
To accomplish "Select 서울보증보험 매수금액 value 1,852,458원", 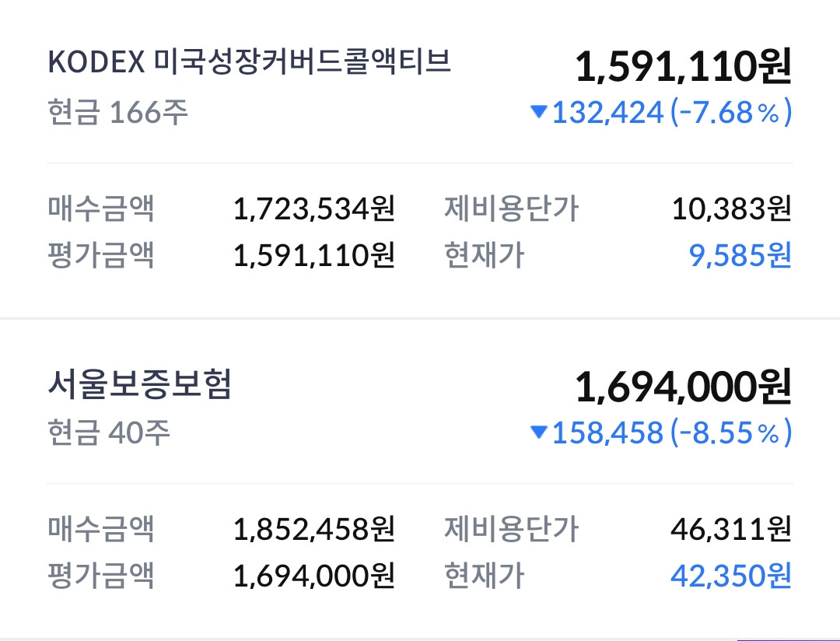I will [314, 529].
